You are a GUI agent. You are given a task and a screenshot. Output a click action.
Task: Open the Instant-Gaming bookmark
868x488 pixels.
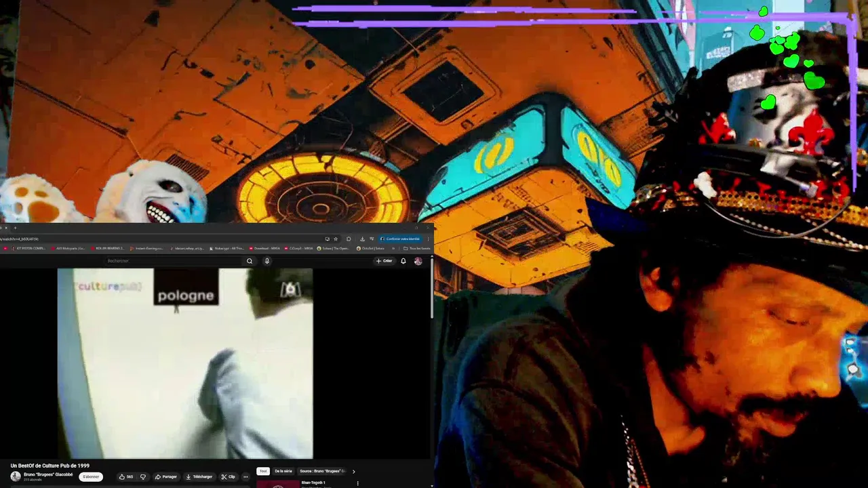146,248
